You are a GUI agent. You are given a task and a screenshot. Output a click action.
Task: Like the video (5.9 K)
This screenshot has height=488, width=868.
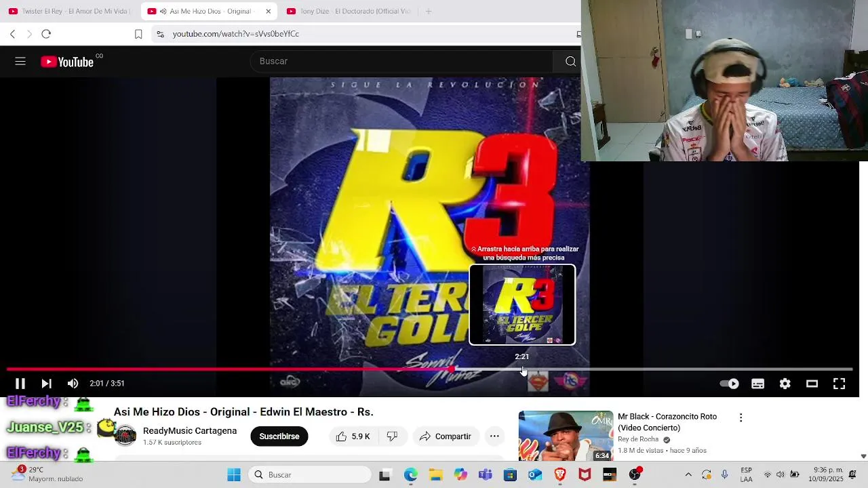point(353,436)
